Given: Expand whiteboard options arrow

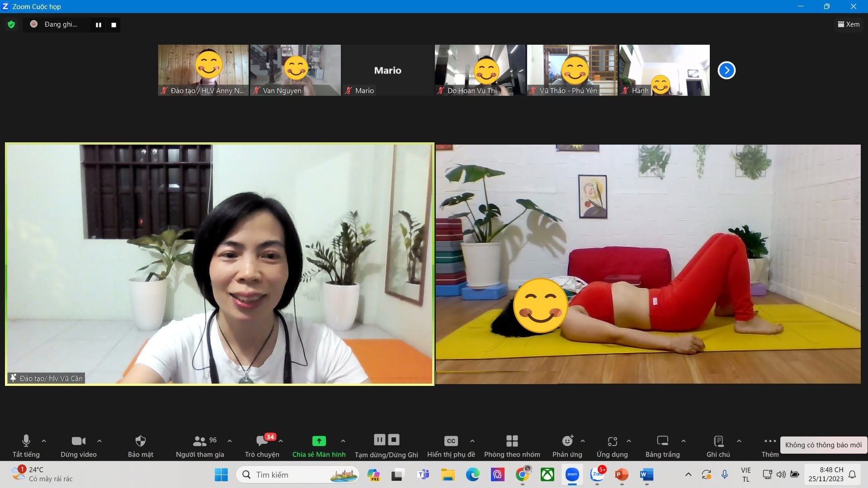Looking at the screenshot, I should coord(684,441).
